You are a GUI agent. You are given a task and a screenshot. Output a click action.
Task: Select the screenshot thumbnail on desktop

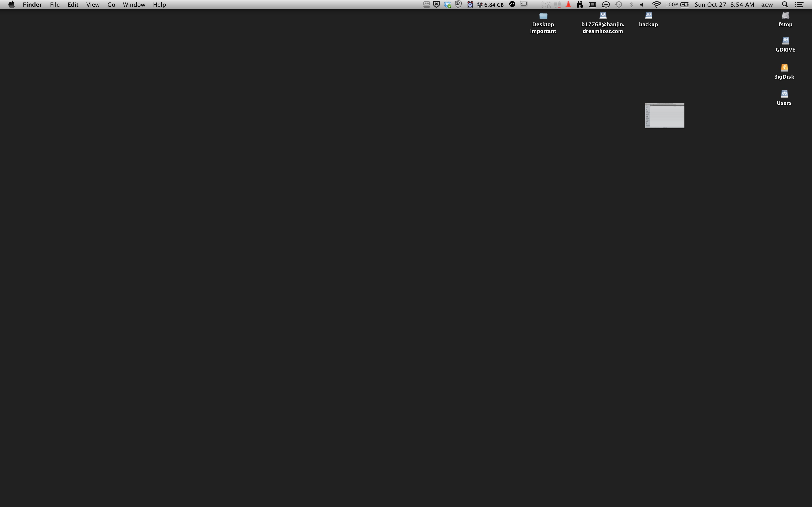click(664, 115)
